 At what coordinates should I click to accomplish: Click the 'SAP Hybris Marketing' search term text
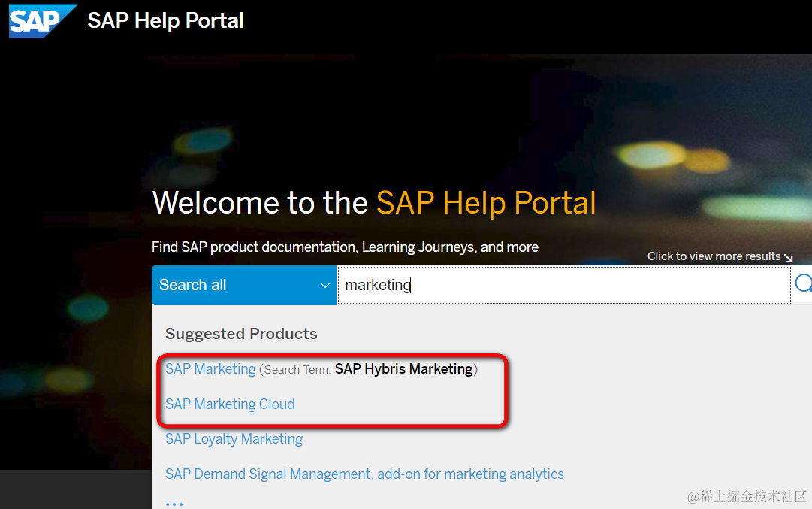point(403,368)
